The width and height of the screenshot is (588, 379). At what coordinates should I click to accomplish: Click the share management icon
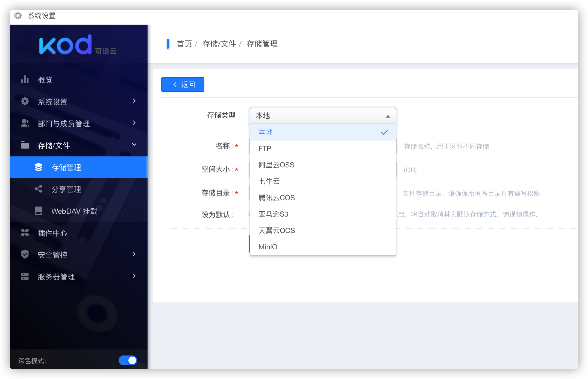(x=39, y=189)
